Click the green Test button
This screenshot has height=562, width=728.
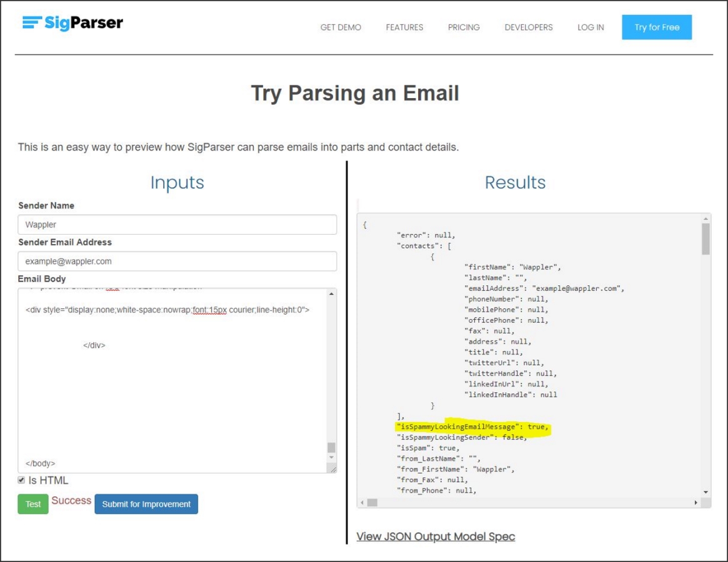coord(32,504)
